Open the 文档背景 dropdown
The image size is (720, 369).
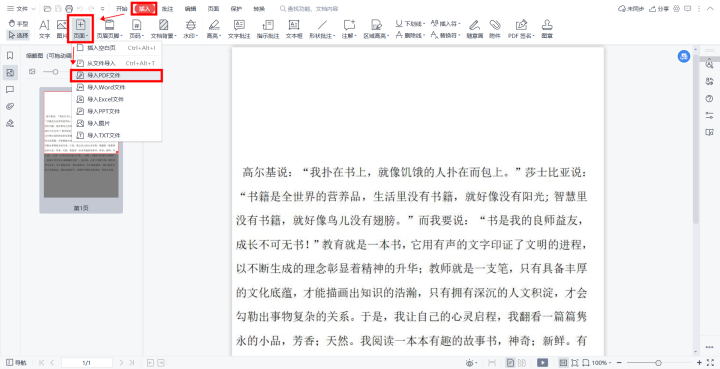[x=163, y=29]
